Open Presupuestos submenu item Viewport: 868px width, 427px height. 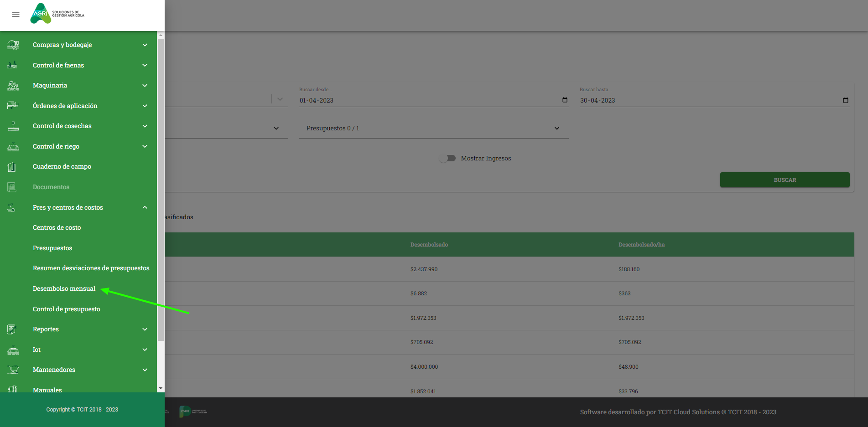[x=52, y=248]
